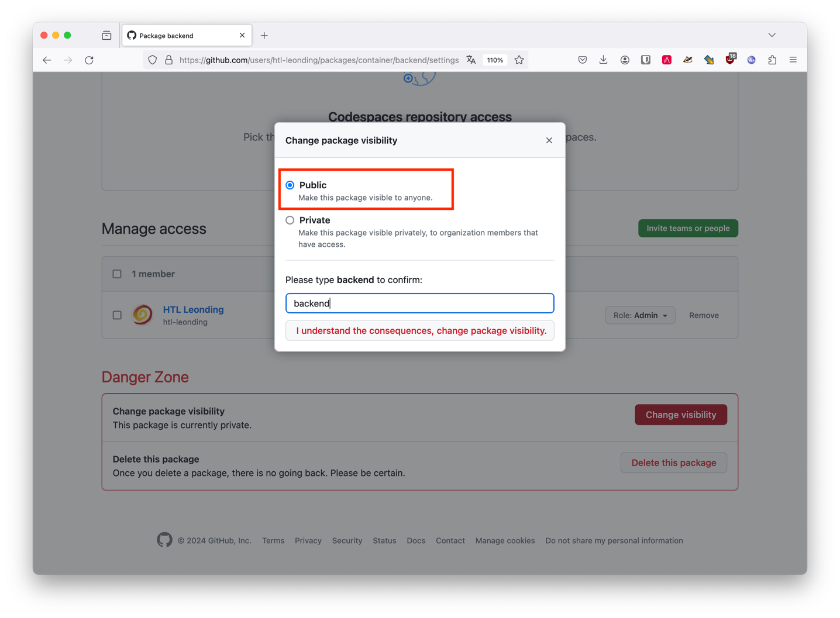Click the Bitwarden shield extension icon

click(646, 60)
